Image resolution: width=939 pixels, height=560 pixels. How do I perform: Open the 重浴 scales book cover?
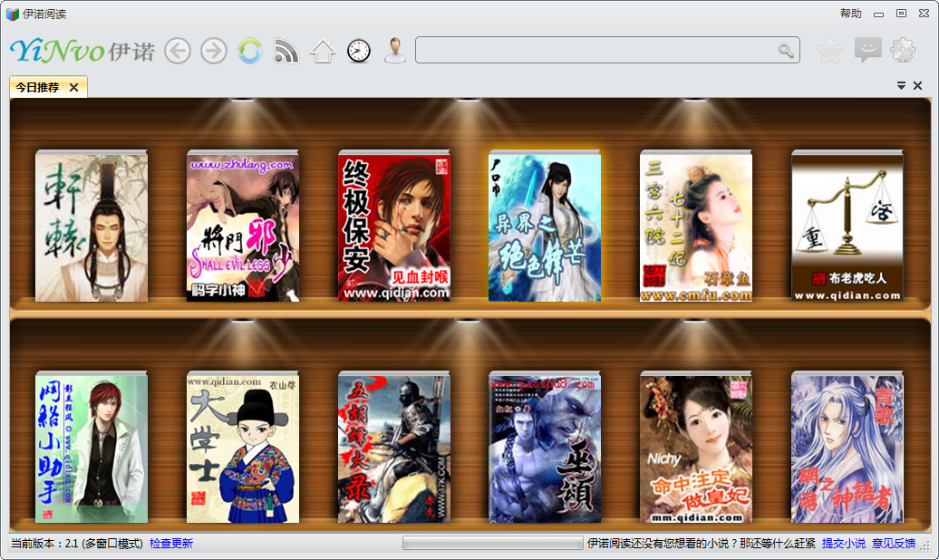tap(847, 226)
